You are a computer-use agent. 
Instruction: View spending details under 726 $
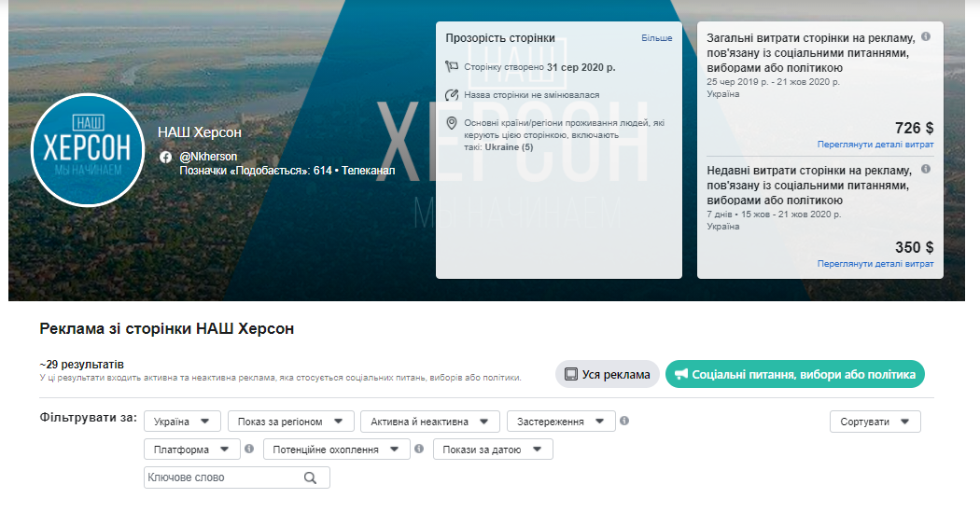[x=875, y=145]
